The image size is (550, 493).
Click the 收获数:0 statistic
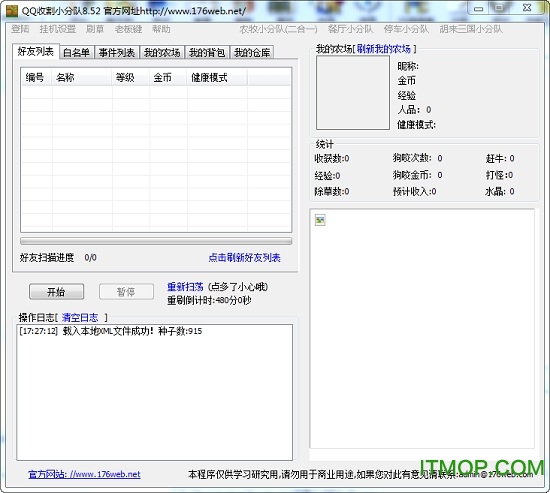pos(332,158)
